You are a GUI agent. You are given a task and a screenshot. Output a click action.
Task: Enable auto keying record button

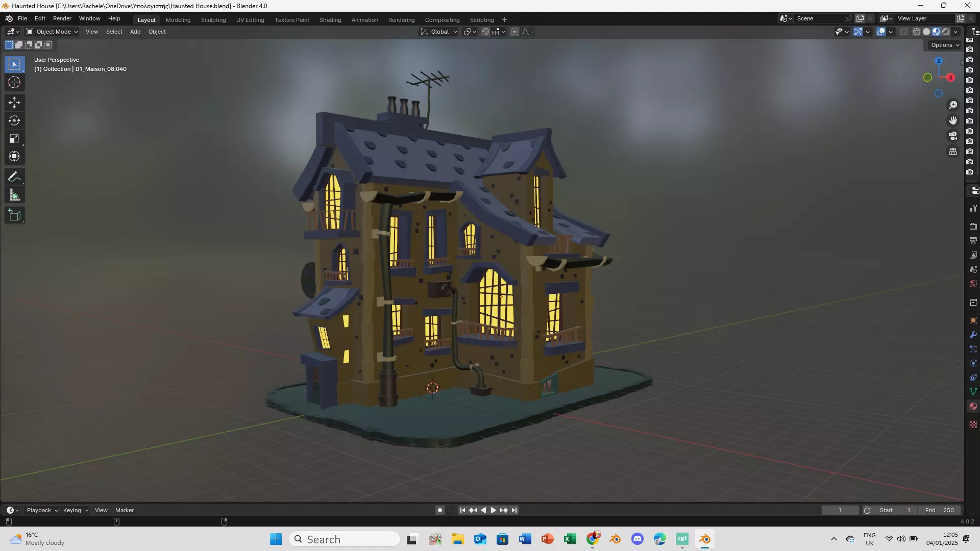click(x=440, y=510)
